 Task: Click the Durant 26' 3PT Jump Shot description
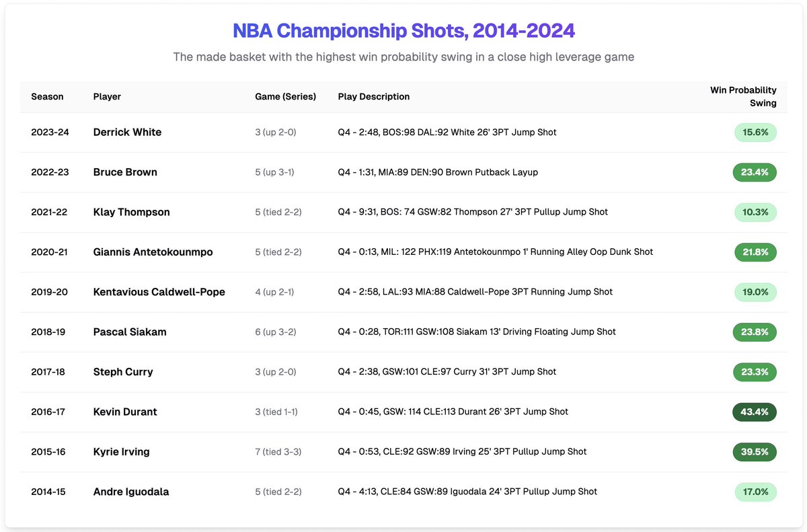coord(453,412)
